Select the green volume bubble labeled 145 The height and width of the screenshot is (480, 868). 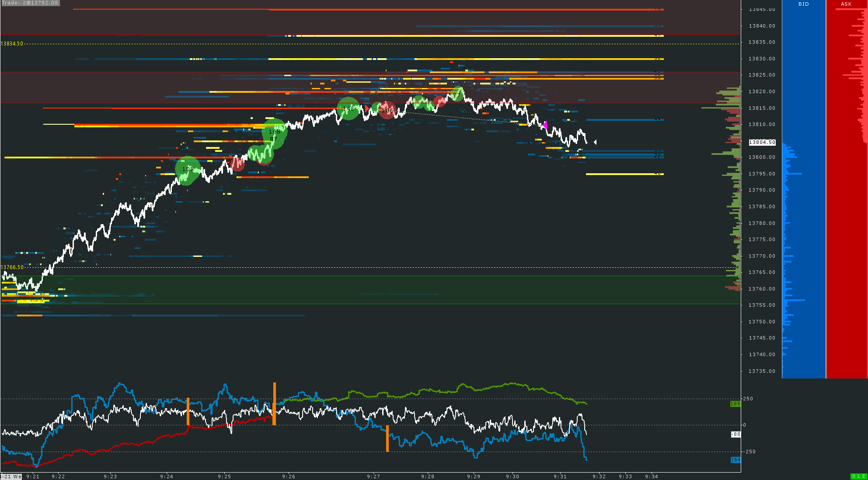[349, 109]
